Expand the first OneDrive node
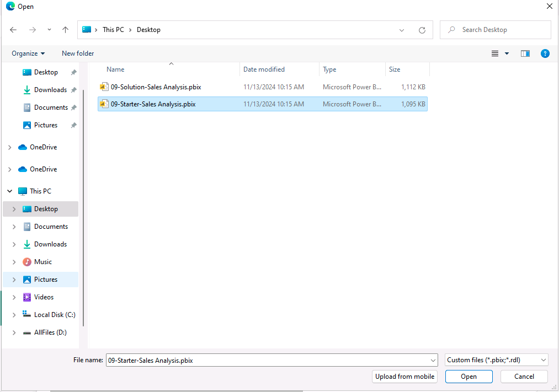 [9, 147]
